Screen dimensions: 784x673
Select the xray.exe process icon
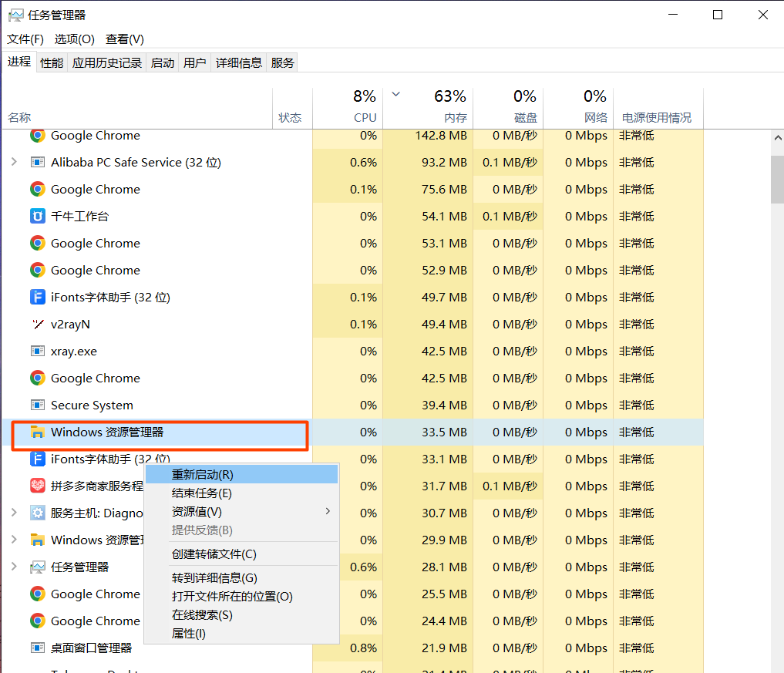coord(37,351)
